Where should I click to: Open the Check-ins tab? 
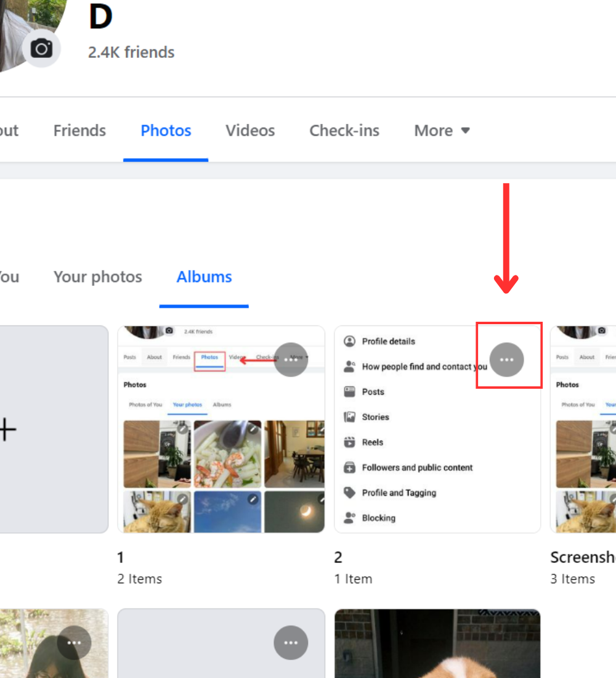[344, 131]
